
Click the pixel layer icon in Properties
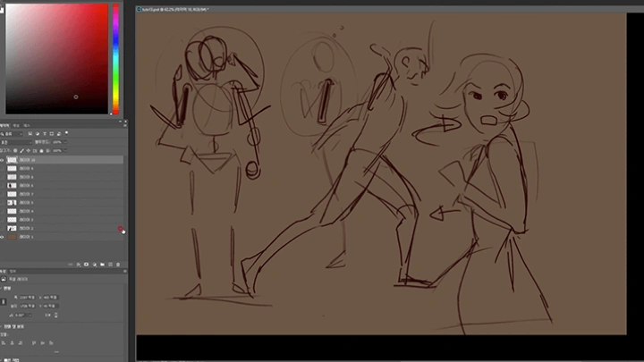[4, 279]
